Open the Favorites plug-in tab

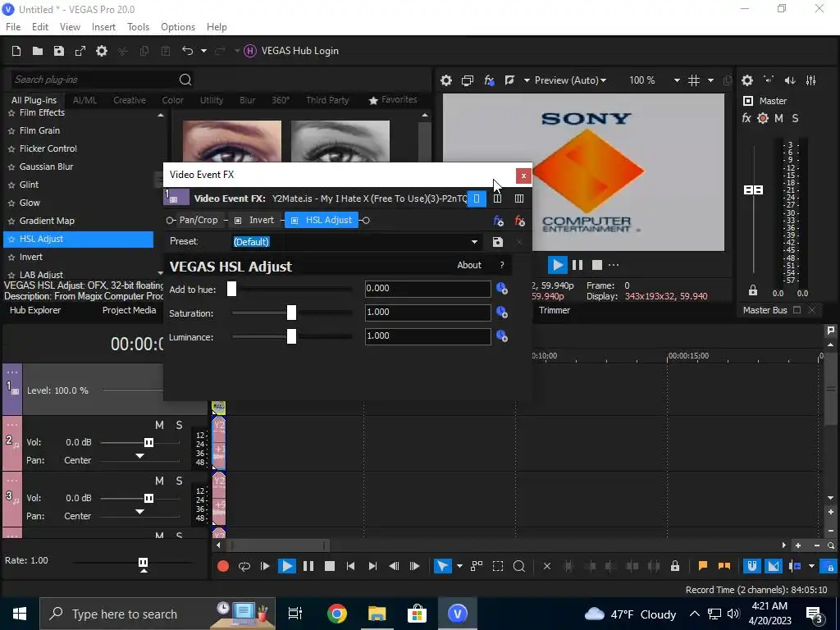[393, 99]
